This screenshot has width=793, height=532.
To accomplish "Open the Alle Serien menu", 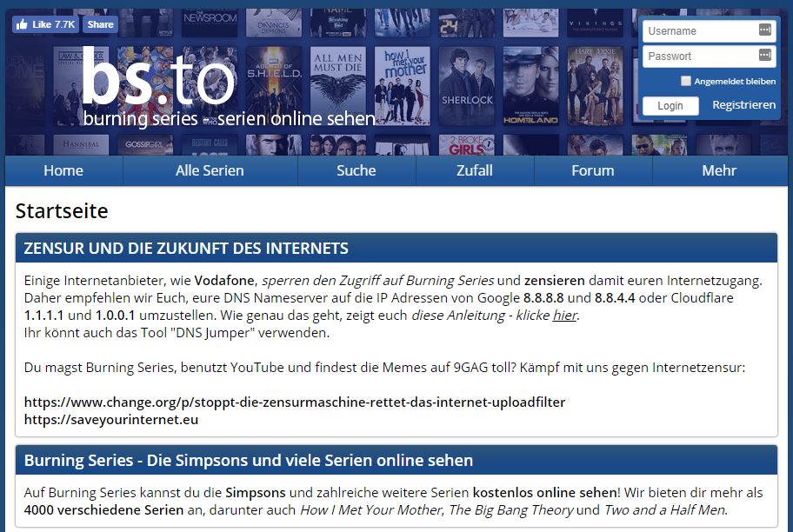I will 210,170.
